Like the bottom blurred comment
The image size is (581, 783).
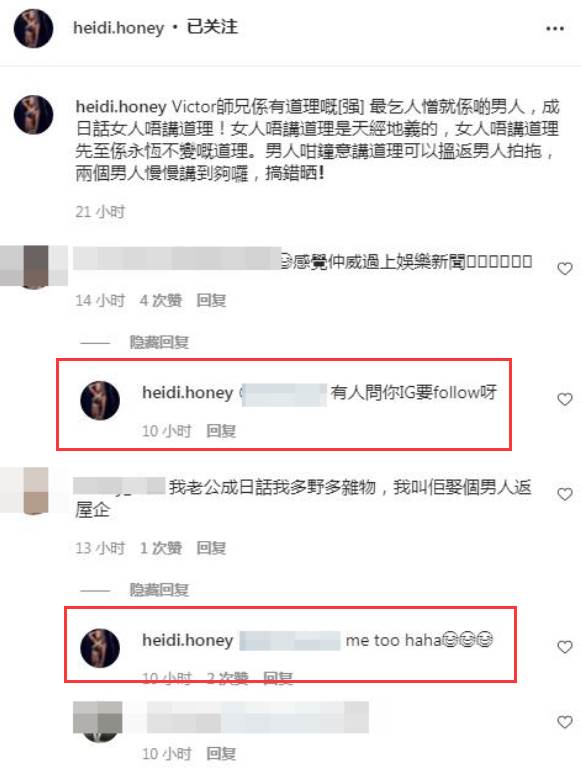click(x=565, y=722)
